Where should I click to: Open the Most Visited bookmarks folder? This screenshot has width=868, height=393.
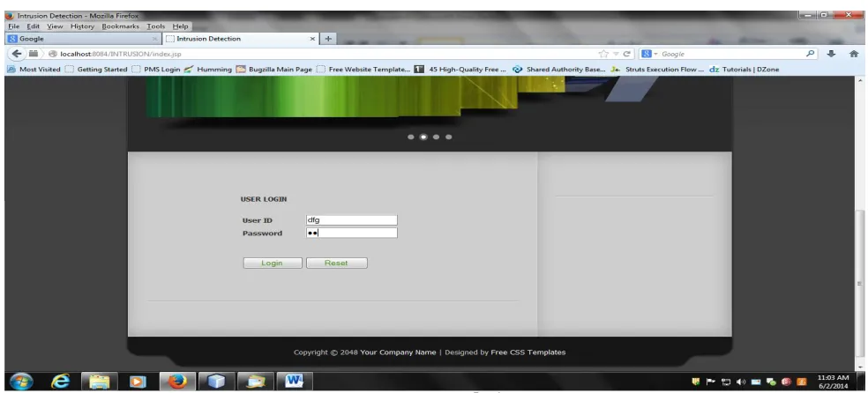point(34,69)
